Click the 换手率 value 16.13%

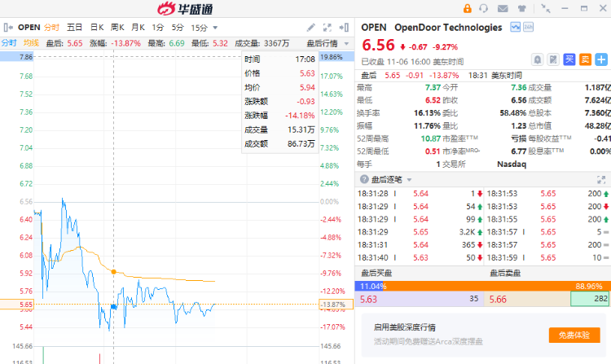tap(427, 113)
